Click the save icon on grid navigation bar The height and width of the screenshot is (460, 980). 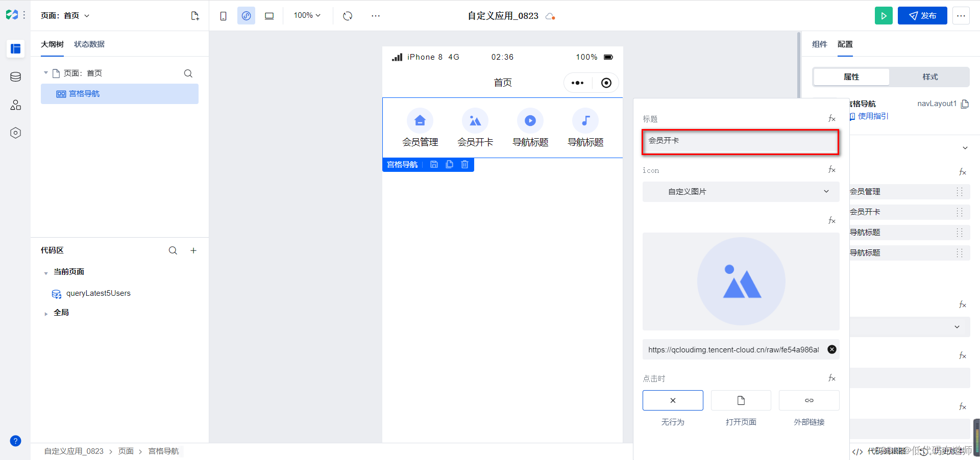pos(434,165)
